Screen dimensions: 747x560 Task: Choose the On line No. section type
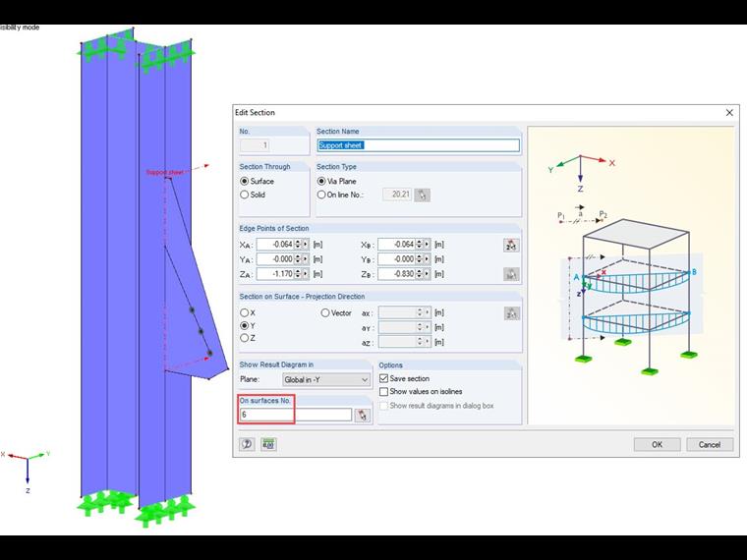click(321, 195)
